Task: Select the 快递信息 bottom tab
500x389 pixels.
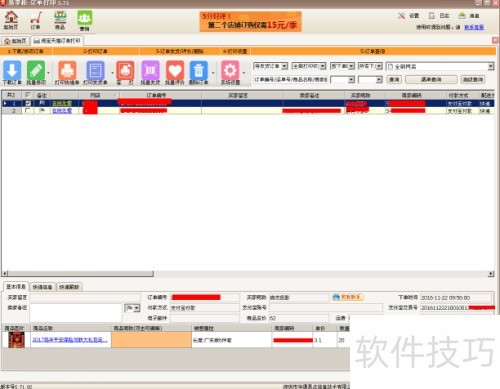Action: (x=42, y=287)
